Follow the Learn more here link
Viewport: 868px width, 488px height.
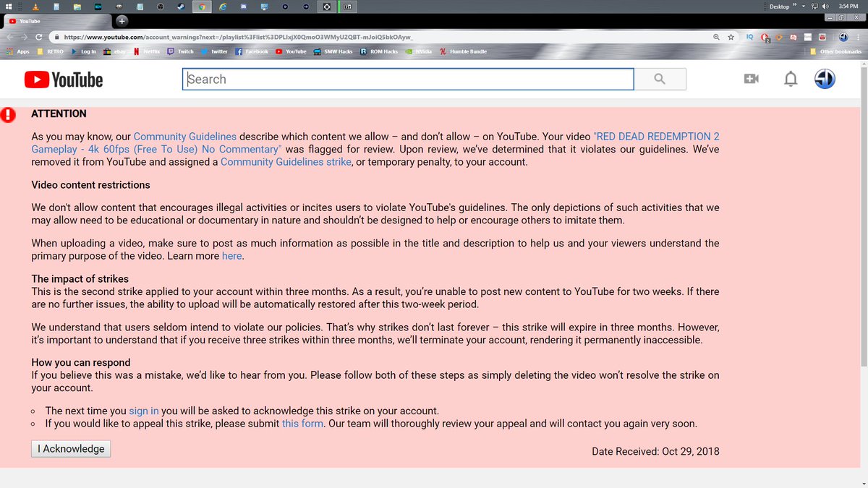pos(231,256)
